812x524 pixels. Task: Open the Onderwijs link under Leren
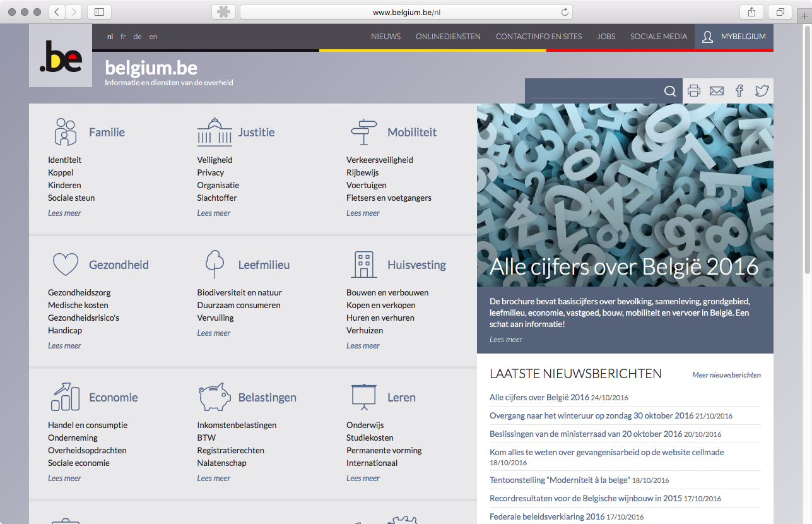point(365,426)
